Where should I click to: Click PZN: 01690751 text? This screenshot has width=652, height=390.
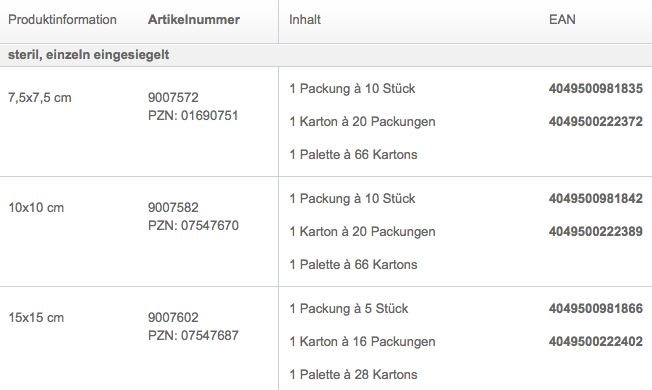[193, 115]
